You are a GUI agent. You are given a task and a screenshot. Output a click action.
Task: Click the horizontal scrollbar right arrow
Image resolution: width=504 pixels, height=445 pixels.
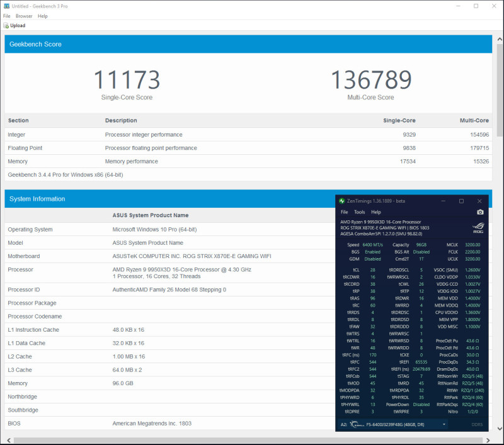click(x=488, y=440)
